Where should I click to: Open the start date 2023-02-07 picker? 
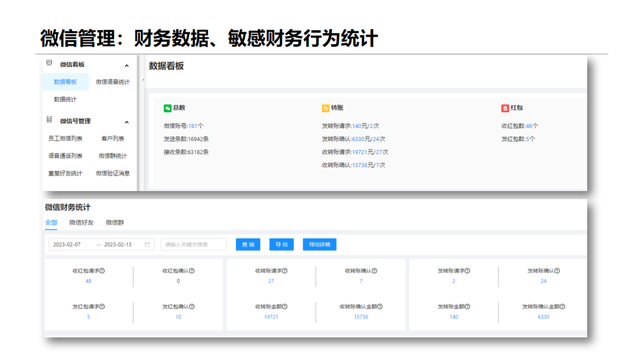(67, 245)
